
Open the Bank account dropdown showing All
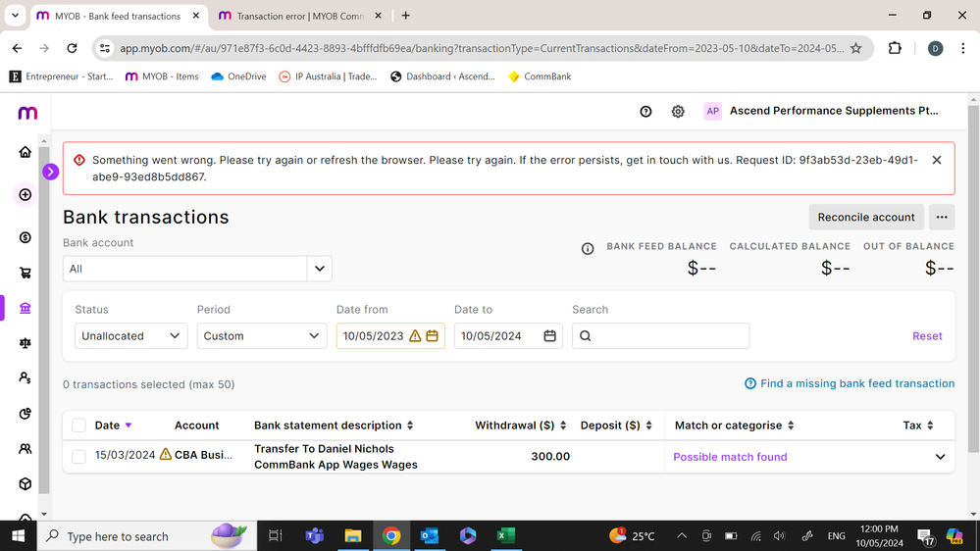196,269
